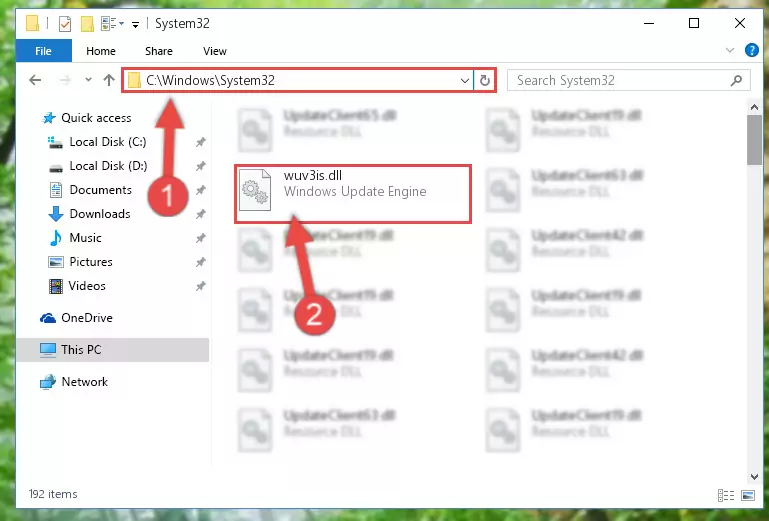The height and width of the screenshot is (521, 769).
Task: Click the folder icon in title bar
Action: 32,23
